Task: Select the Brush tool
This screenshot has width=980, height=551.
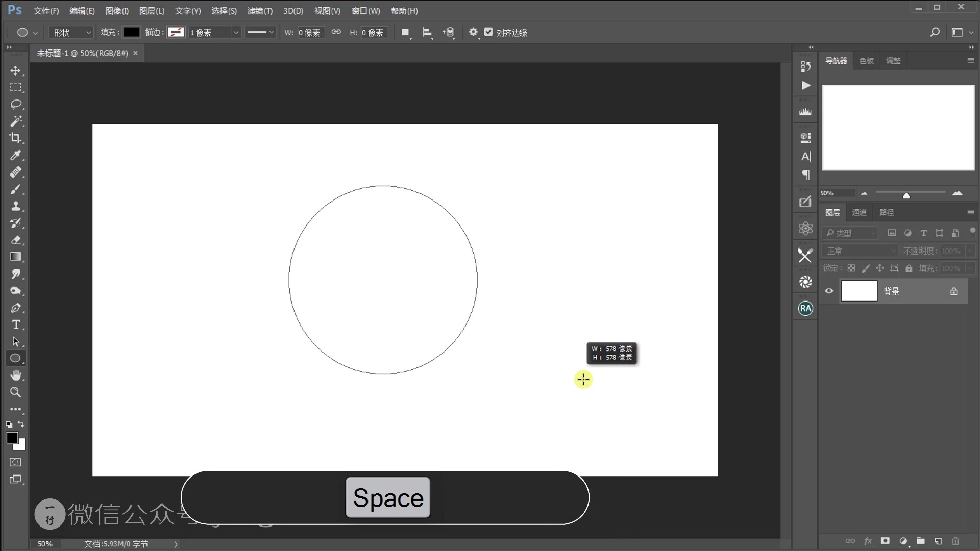Action: [15, 189]
